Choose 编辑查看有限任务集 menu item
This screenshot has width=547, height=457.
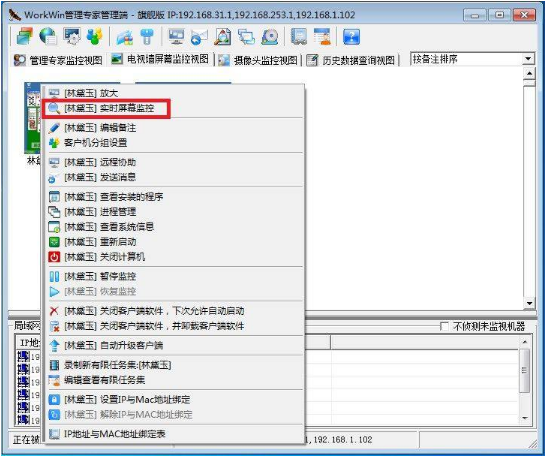pos(173,380)
